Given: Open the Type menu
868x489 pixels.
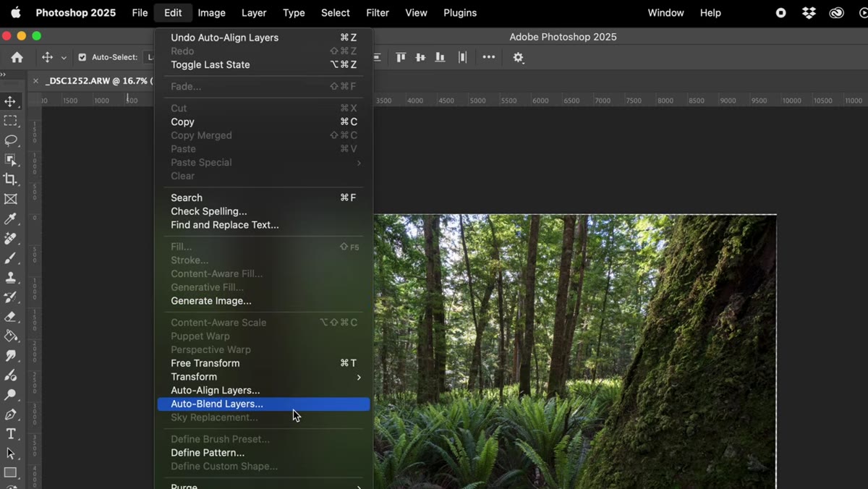Looking at the screenshot, I should click(x=294, y=12).
